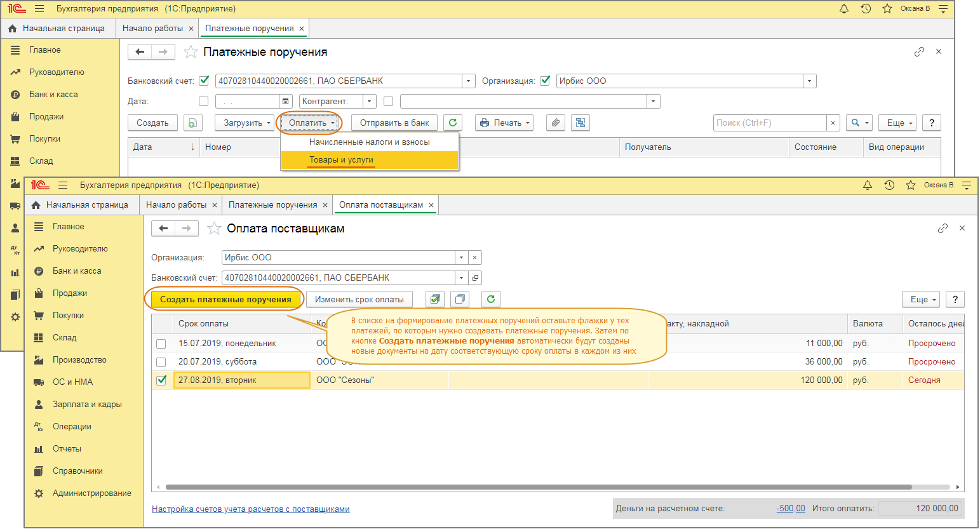Open notifications bell in lower window header
980x529 pixels.
tap(868, 185)
